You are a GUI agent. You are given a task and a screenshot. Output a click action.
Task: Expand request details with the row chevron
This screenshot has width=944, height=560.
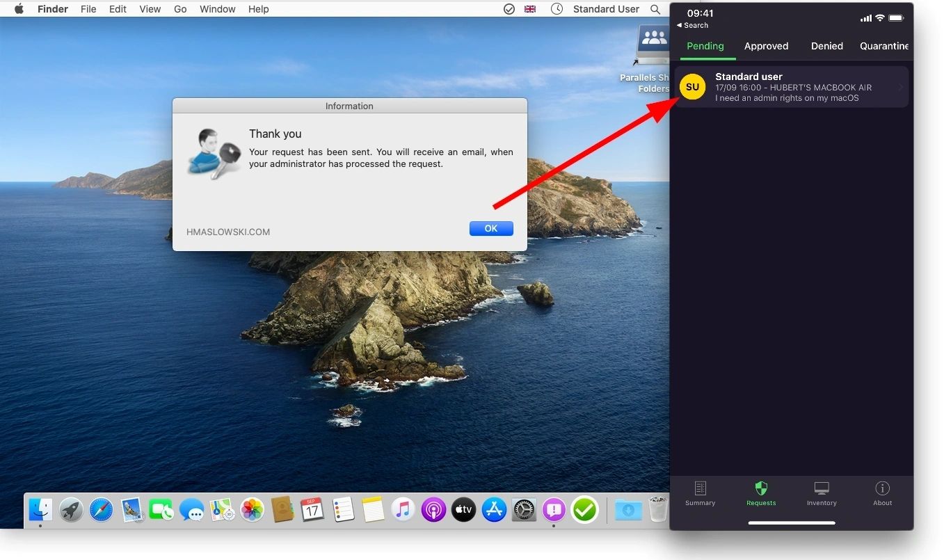(x=900, y=87)
